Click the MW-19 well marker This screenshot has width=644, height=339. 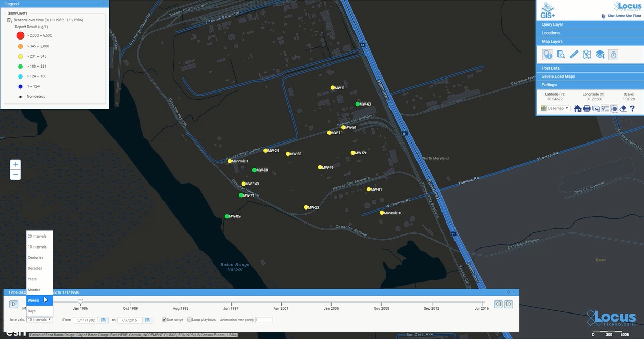click(x=255, y=170)
